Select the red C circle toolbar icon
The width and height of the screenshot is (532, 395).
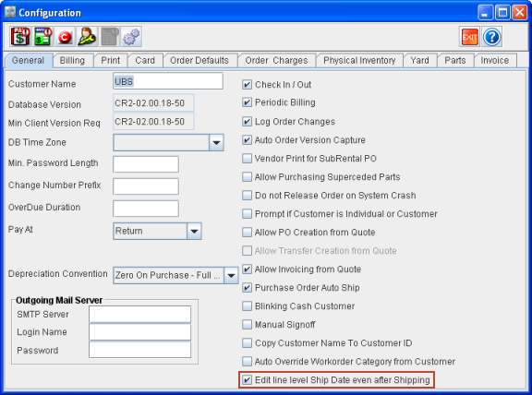65,37
